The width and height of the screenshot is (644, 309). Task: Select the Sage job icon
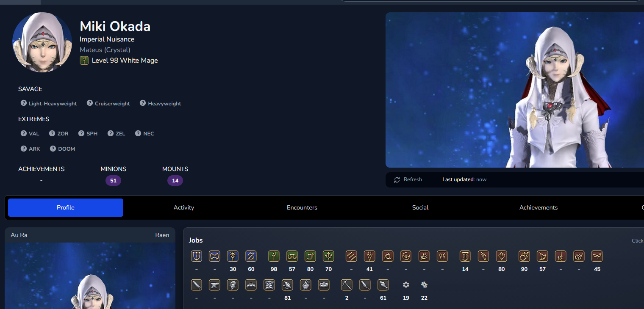tap(328, 256)
